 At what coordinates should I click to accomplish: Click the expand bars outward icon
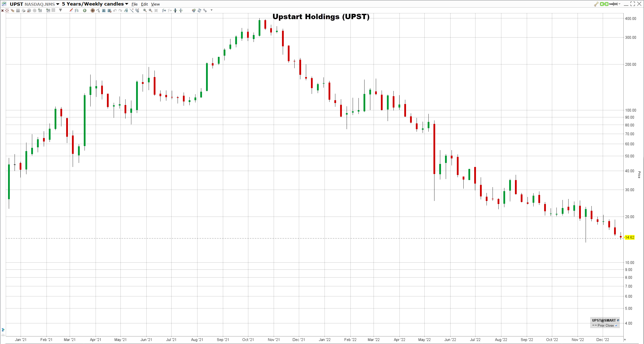(175, 10)
